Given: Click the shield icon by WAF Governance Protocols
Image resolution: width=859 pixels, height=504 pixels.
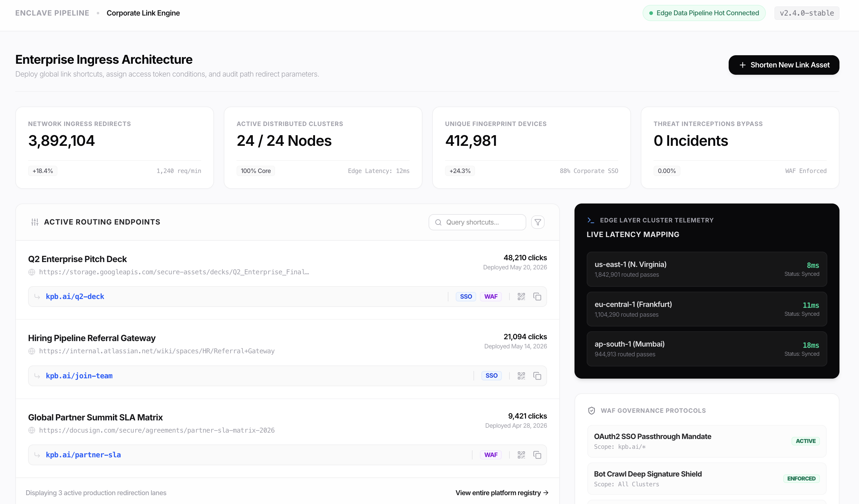Looking at the screenshot, I should 591,411.
